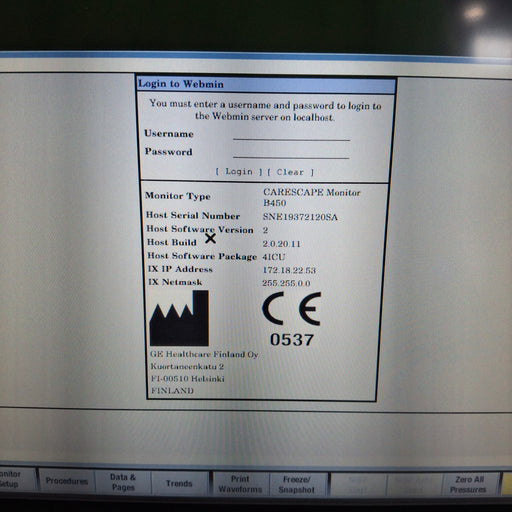Click 'GE Healthcare Finland Oy' text
Image resolution: width=512 pixels, height=512 pixels.
[x=204, y=354]
